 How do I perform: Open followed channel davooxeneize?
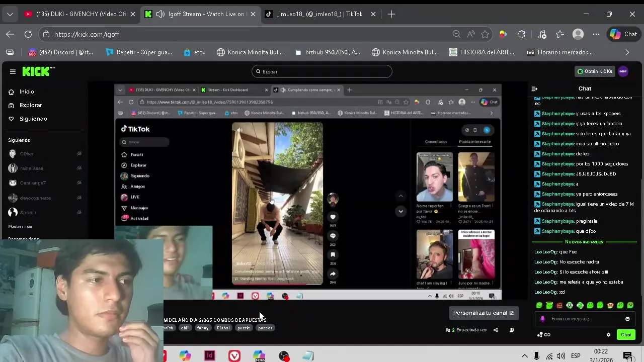35,198
